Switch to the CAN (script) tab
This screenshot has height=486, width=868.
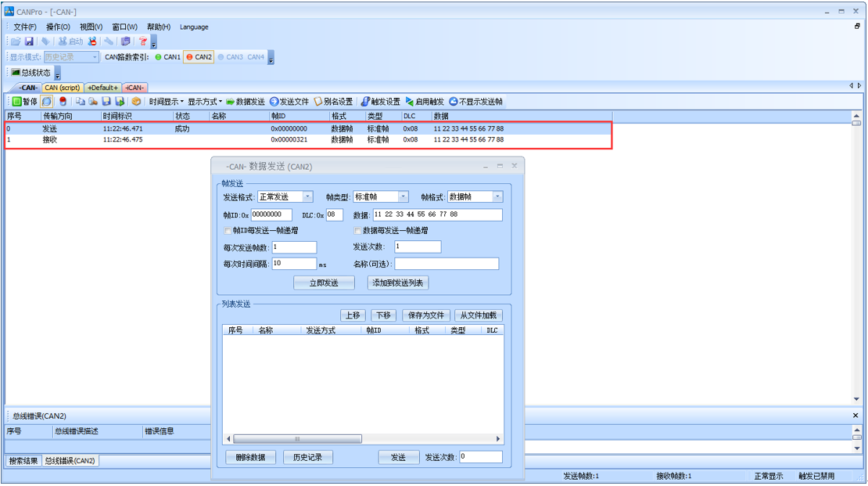[62, 88]
